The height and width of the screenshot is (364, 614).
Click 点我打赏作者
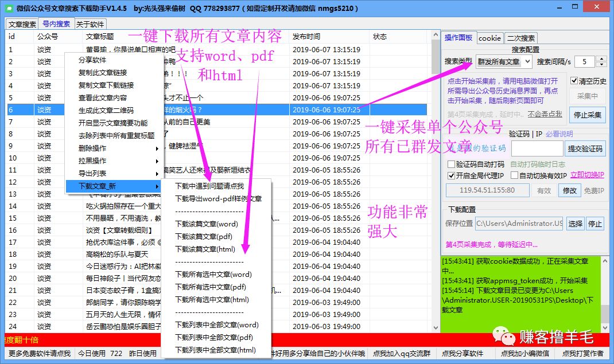(x=582, y=354)
